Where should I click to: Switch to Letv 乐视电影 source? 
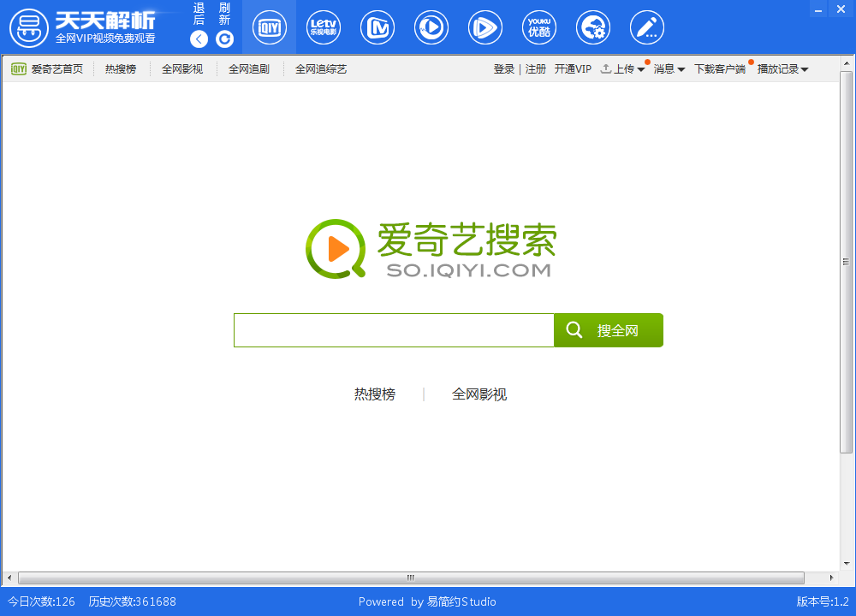[324, 28]
